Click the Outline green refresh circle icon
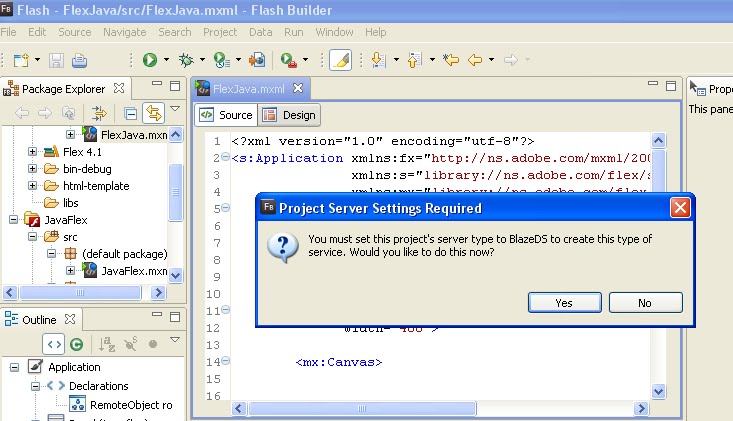The height and width of the screenshot is (421, 733). (77, 344)
